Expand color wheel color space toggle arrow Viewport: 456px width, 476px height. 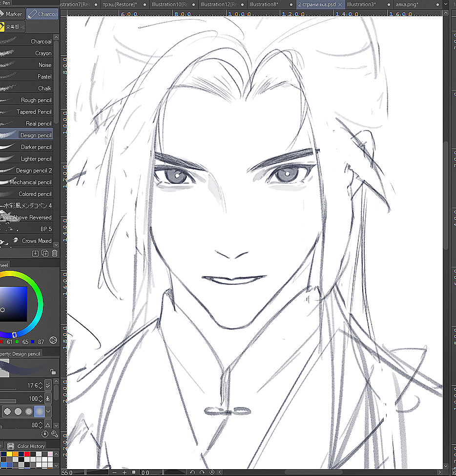tap(53, 341)
